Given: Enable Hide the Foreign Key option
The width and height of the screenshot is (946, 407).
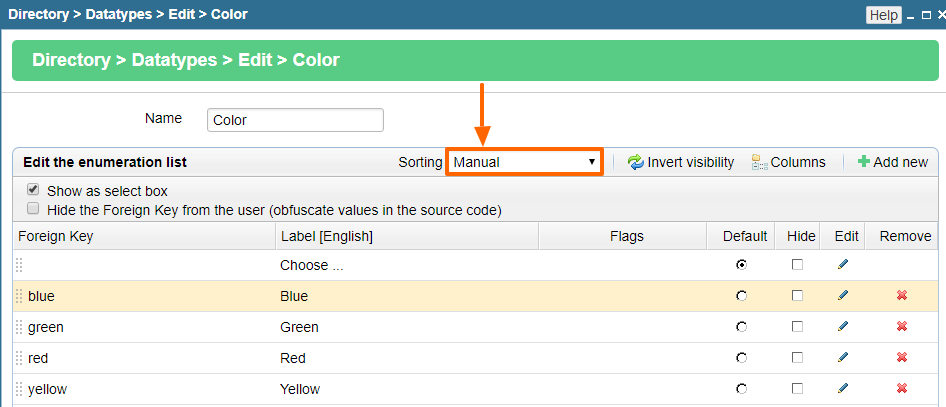Looking at the screenshot, I should point(33,209).
